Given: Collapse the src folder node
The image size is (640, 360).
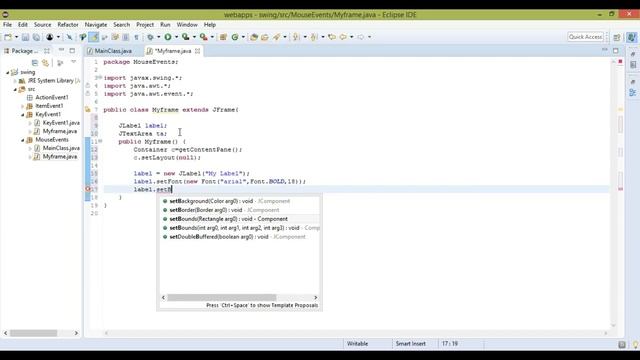Looking at the screenshot, I should (x=15, y=89).
